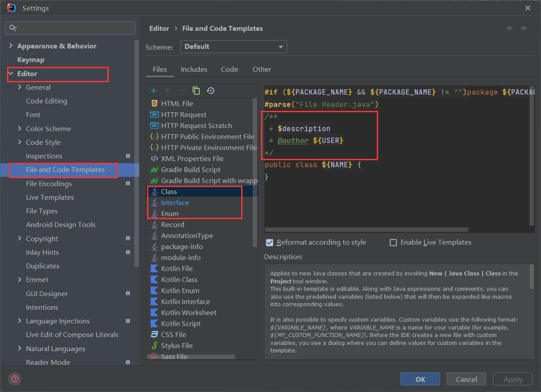The width and height of the screenshot is (541, 392).
Task: Click the Java icon beside Record
Action: 154,224
